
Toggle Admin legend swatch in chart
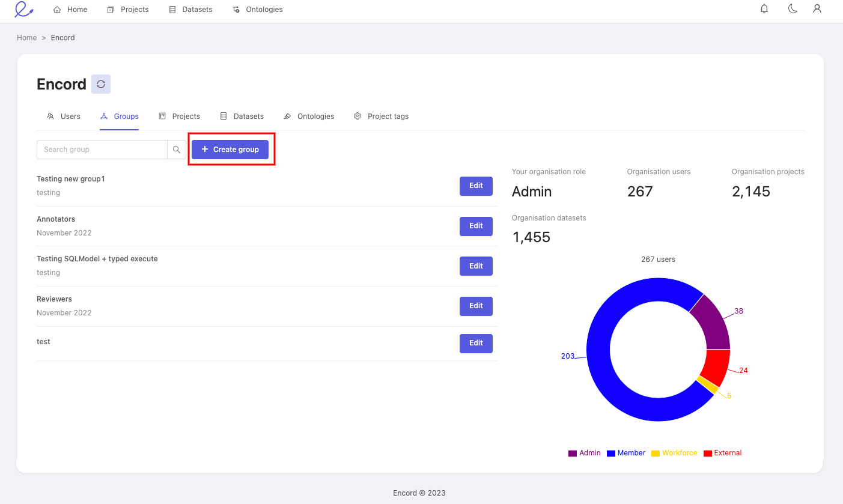click(573, 454)
